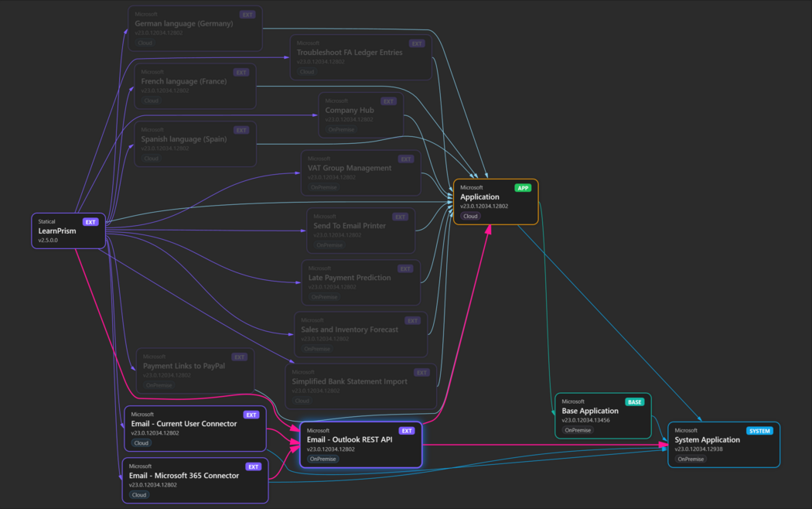This screenshot has width=812, height=509.
Task: Click the SYSTEM badge on System Application
Action: coord(759,431)
